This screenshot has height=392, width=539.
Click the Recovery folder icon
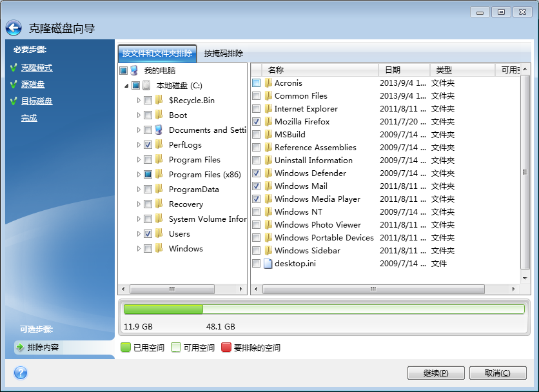[x=159, y=204]
